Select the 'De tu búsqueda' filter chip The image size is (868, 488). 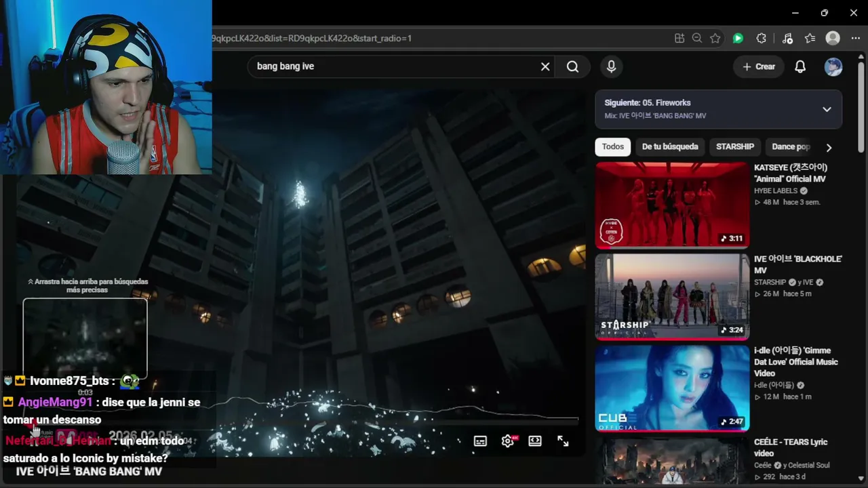tap(670, 146)
